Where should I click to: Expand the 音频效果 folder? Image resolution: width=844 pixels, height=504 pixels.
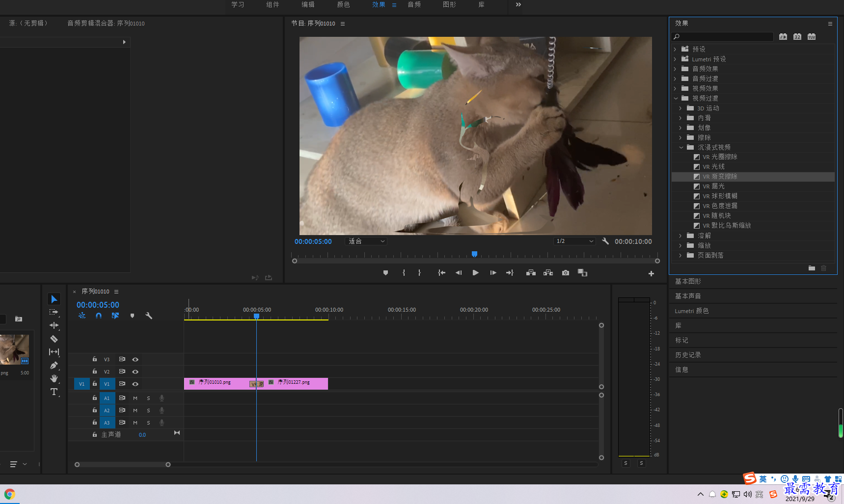[675, 69]
